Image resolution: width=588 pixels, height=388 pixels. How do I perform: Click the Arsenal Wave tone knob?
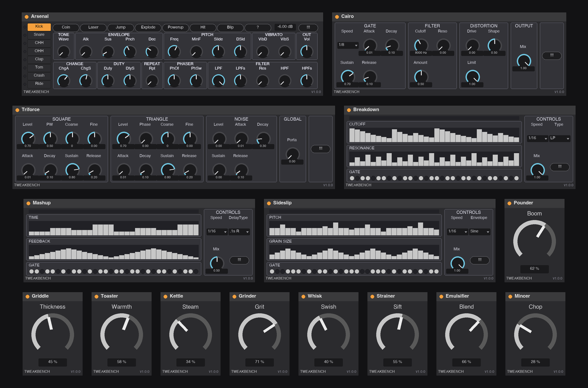pos(64,52)
